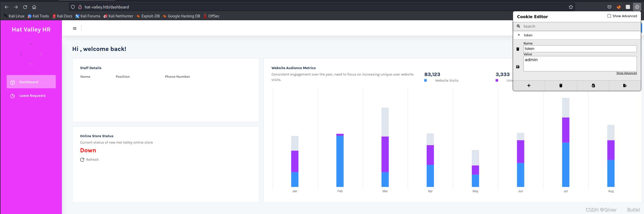
Task: Click the small Show Advanced link
Action: pyautogui.click(x=626, y=73)
